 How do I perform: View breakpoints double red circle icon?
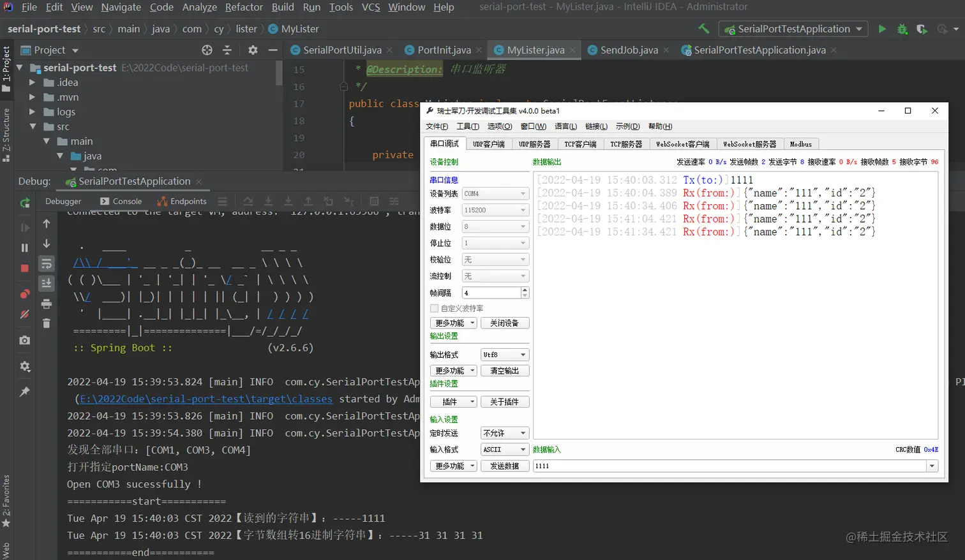pyautogui.click(x=25, y=293)
